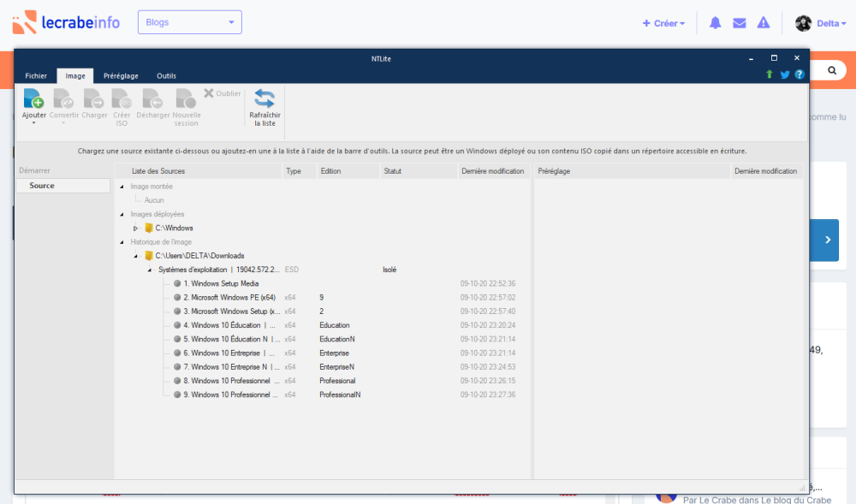Viewport: 856px width, 504px height.
Task: Sort by Liste des Sources column header
Action: coord(158,171)
